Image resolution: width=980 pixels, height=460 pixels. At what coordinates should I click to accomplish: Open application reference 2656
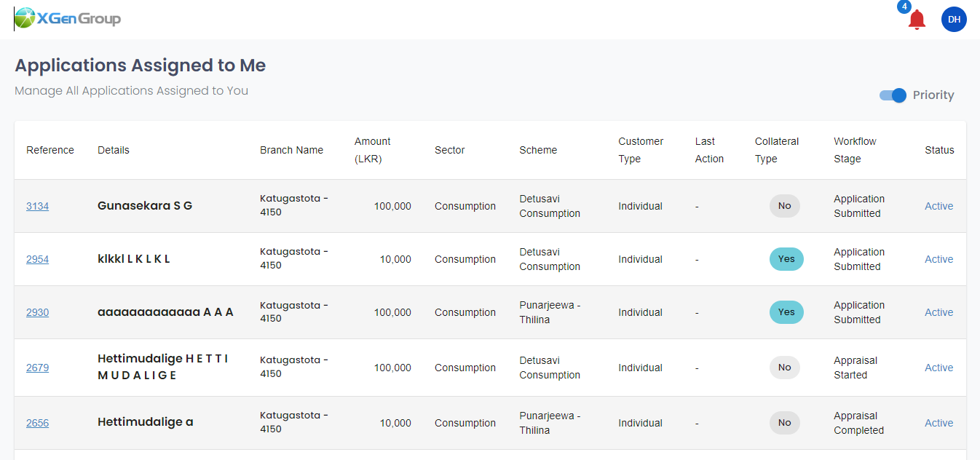click(37, 423)
